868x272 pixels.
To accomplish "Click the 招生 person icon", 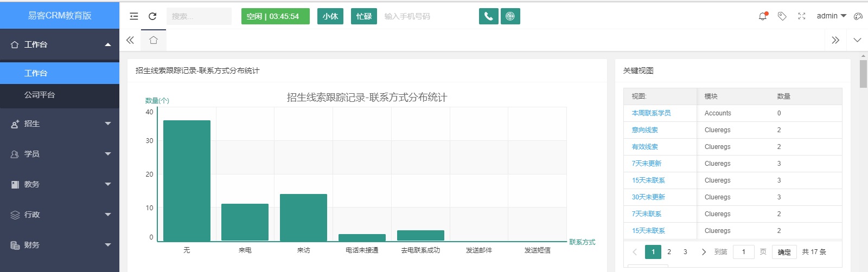I will click(15, 124).
